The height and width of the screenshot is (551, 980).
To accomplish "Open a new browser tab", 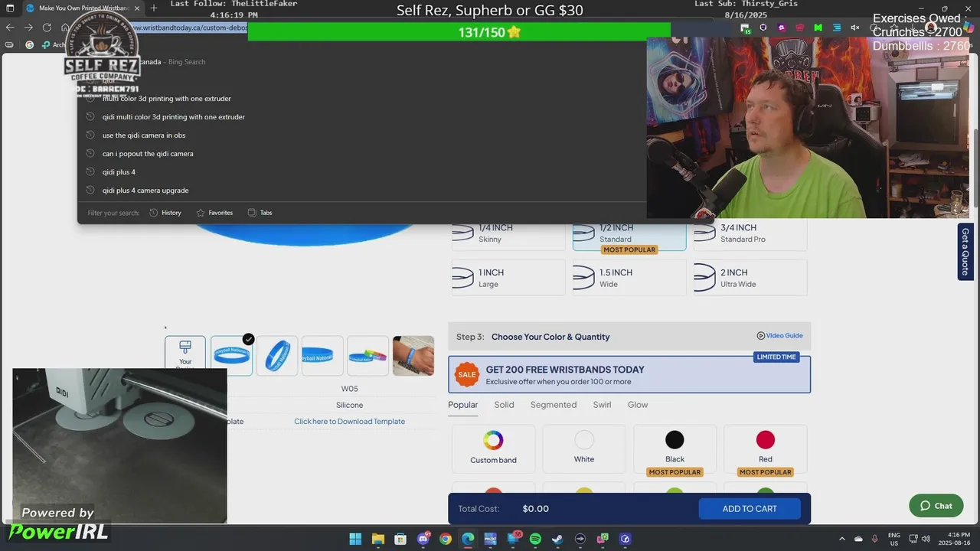I will [x=153, y=8].
